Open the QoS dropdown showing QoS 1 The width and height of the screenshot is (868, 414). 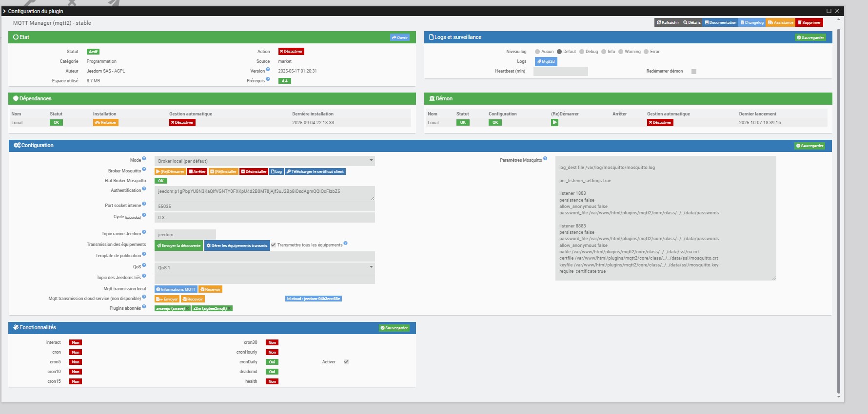coord(265,267)
